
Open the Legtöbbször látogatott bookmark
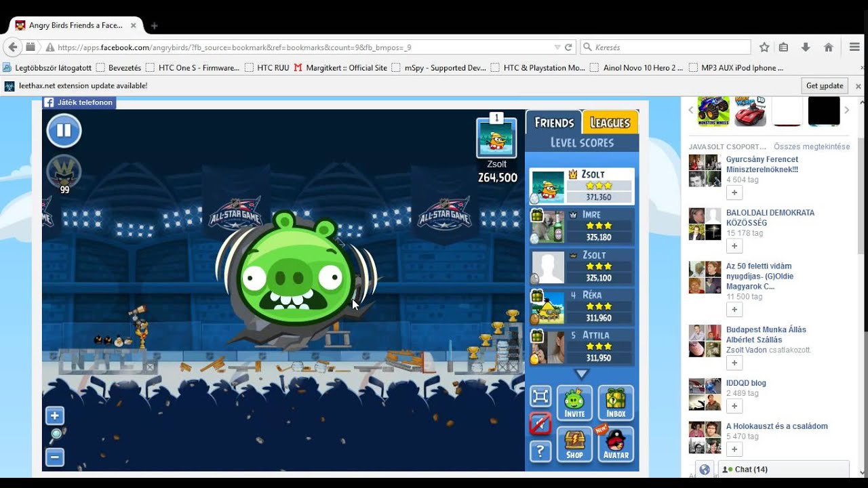[x=47, y=68]
